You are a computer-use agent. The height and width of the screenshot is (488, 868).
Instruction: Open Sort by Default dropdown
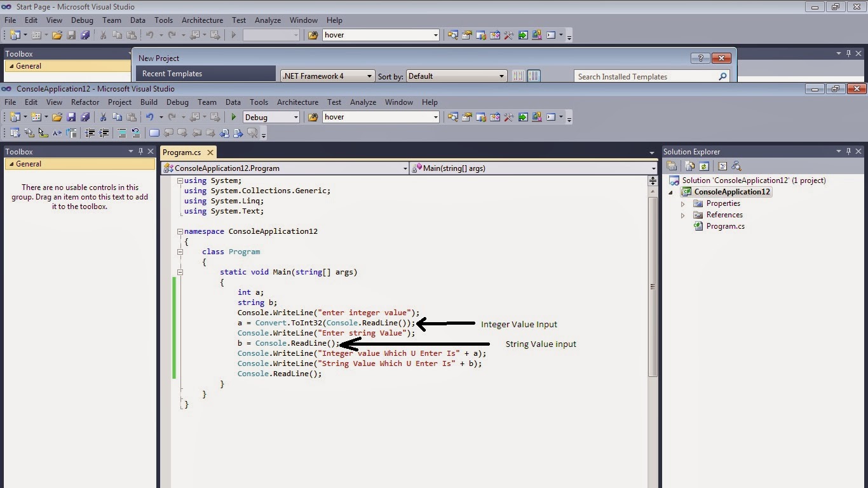(x=456, y=76)
